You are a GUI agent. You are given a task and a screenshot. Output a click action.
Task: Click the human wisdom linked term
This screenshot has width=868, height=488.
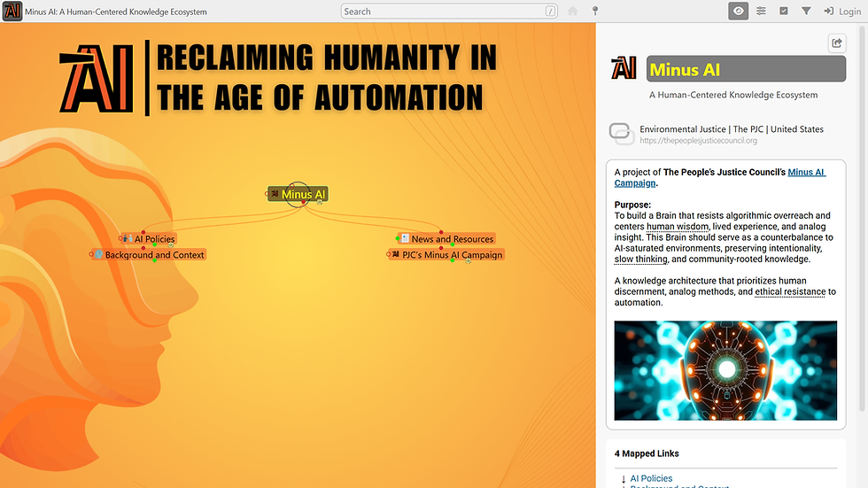click(677, 227)
